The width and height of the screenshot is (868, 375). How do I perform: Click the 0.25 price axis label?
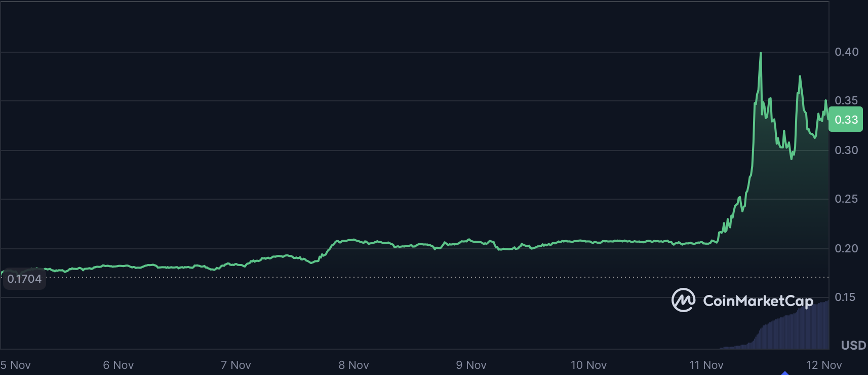click(846, 199)
